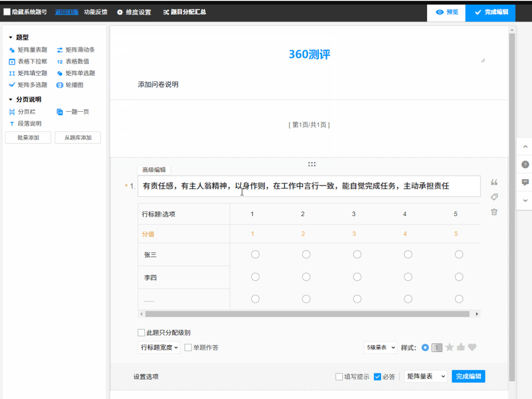The width and height of the screenshot is (532, 399).
Task: Insert a 分页栏 page break
Action: [x=22, y=112]
